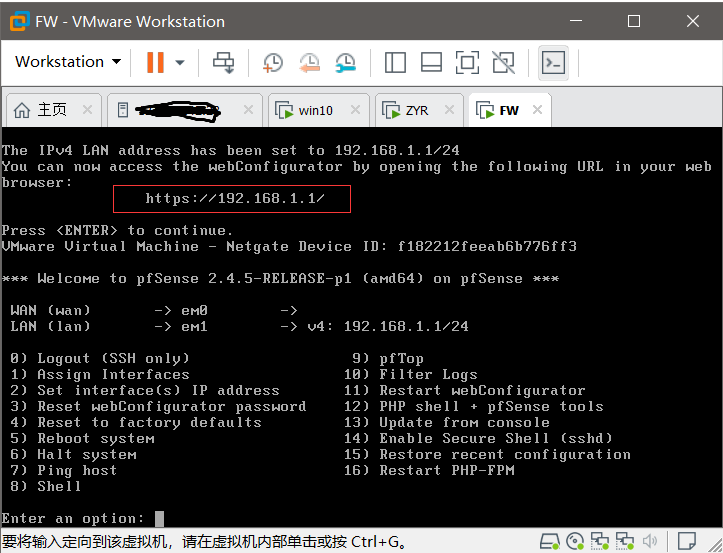Grab the resize grip at window corner

pyautogui.click(x=714, y=544)
